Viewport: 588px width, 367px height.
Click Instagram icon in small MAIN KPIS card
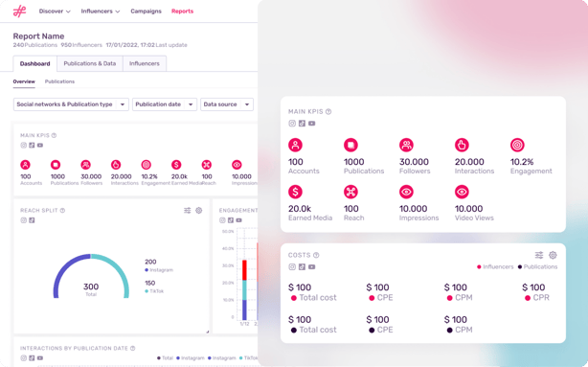pos(24,146)
